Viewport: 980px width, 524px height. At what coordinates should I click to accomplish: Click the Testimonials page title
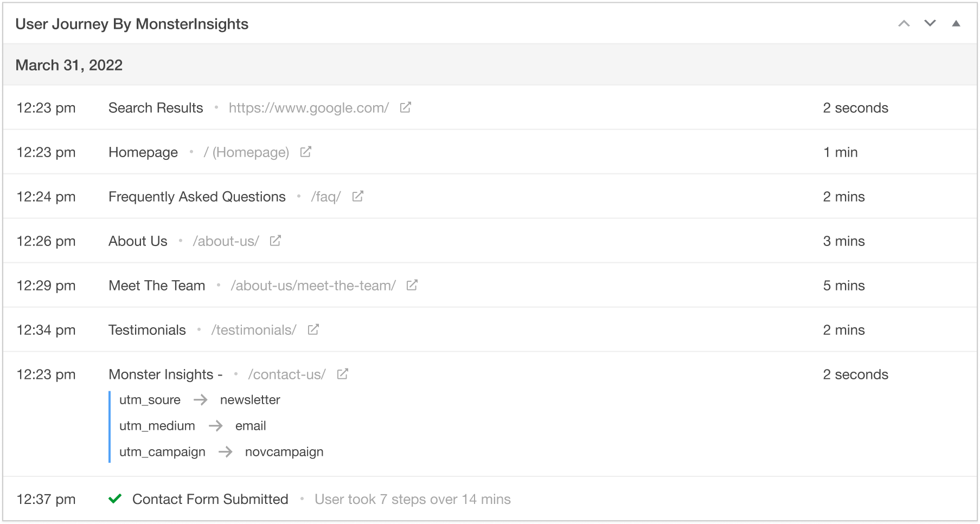(x=147, y=330)
